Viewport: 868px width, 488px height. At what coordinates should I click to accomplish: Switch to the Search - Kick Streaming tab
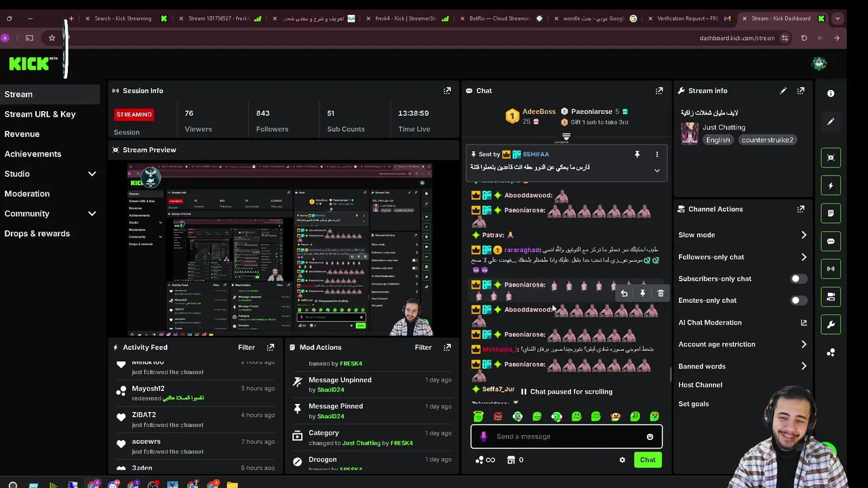tap(125, 18)
